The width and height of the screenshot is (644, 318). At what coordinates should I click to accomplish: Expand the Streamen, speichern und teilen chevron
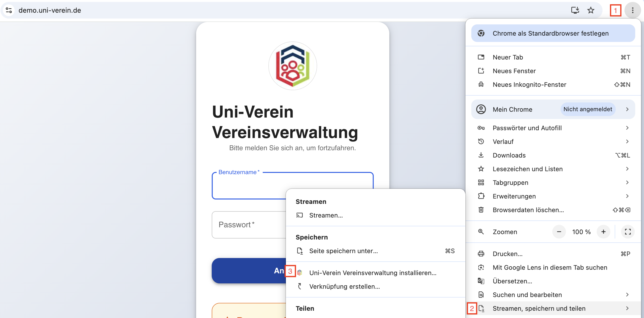[627, 308]
